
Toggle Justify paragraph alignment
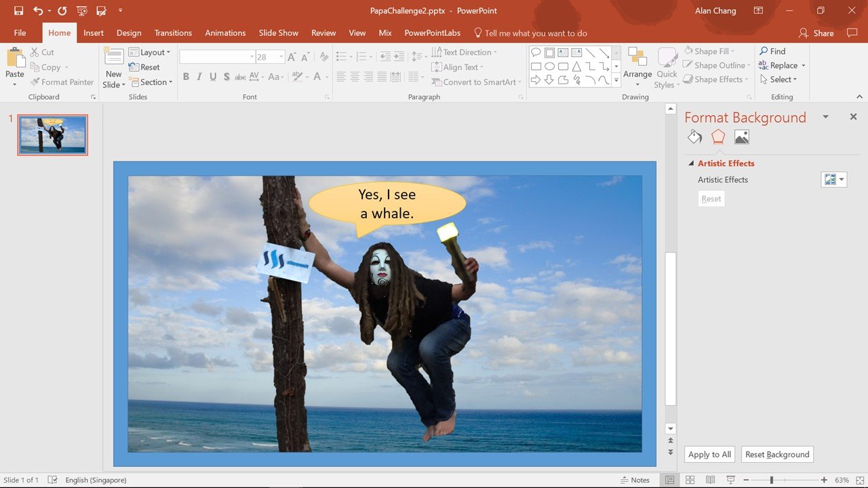coord(382,77)
